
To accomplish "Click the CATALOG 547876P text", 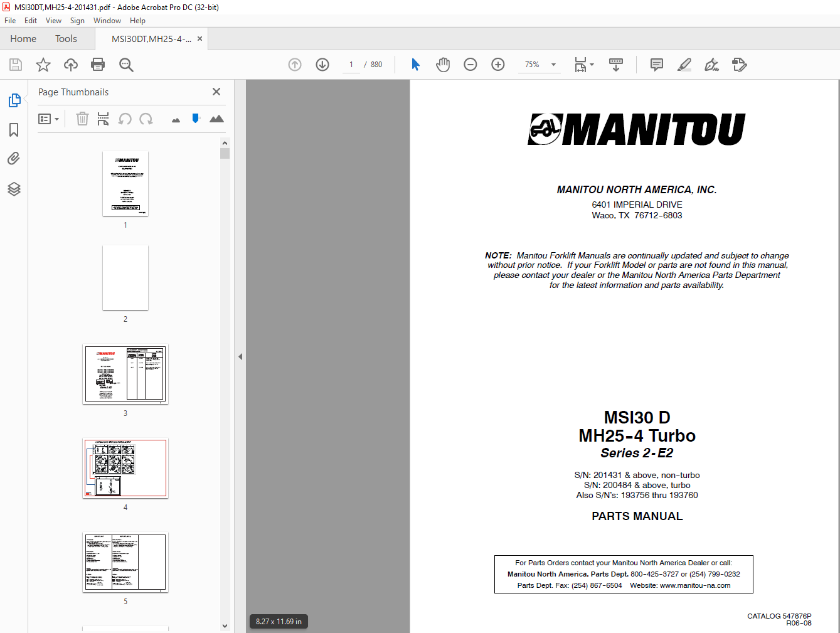I will (779, 616).
